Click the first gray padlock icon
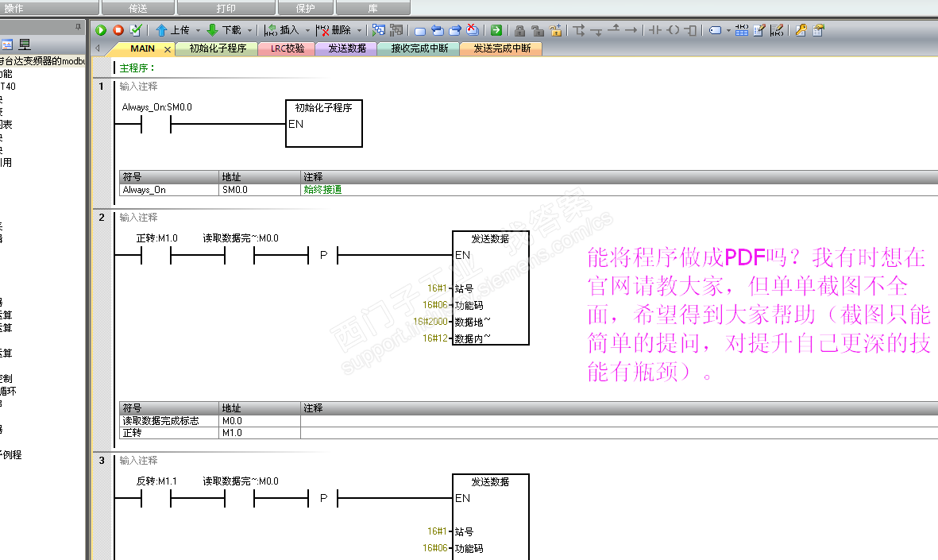Viewport: 938px width, 560px height. pos(520,30)
